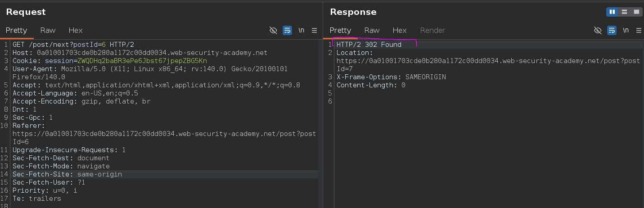The image size is (644, 208).
Task: Click the Firefox/140.0 continuation line
Action: click(x=39, y=77)
